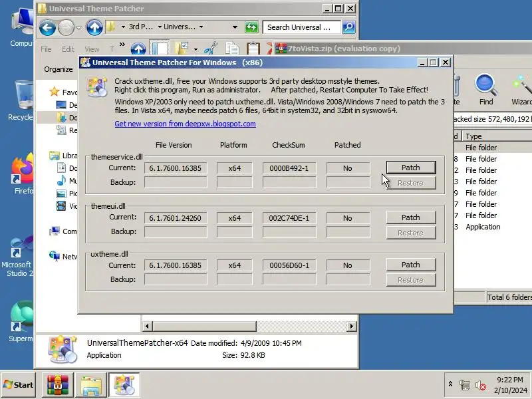The width and height of the screenshot is (532, 399).
Task: Click the Cut scissors toolbar icon
Action: [x=211, y=49]
